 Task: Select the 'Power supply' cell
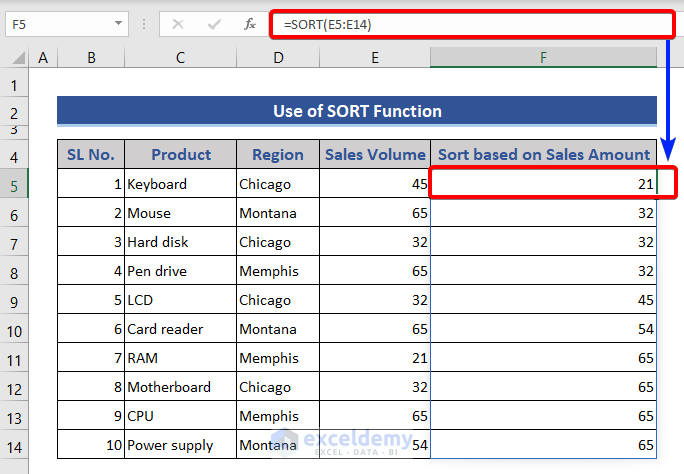180,444
